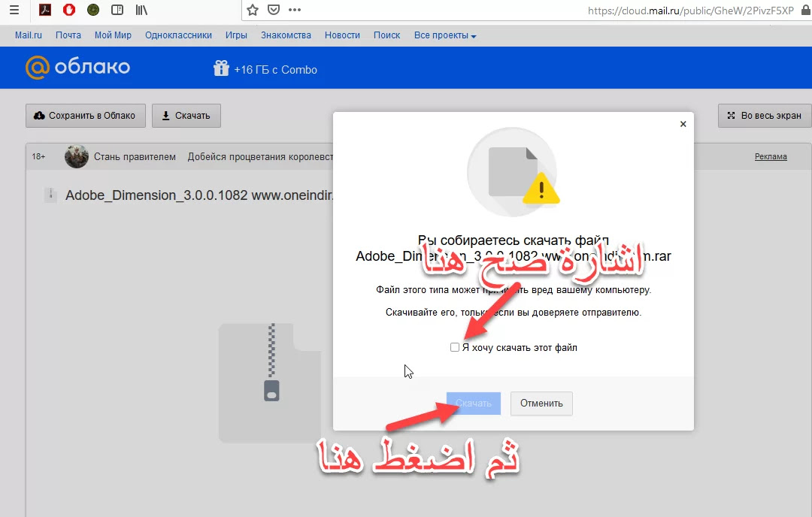Click the gift icon for +16 ГБ
Screen dimensions: 812x517
pos(221,68)
